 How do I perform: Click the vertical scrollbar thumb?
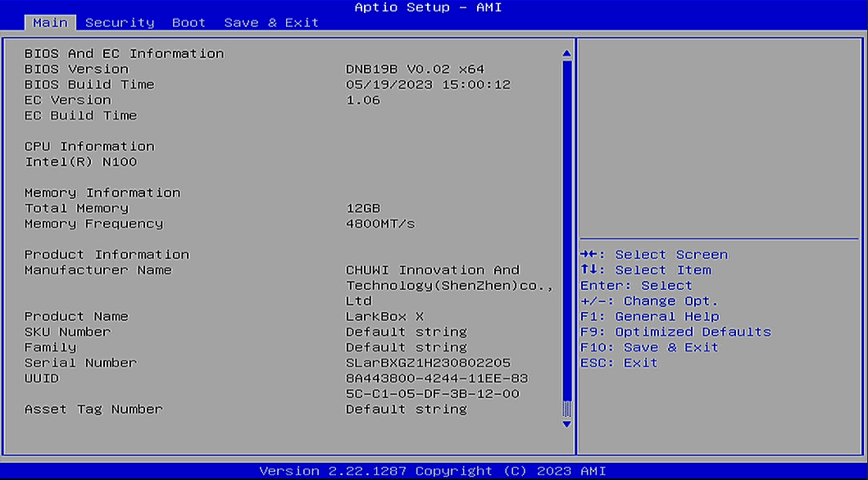566,229
